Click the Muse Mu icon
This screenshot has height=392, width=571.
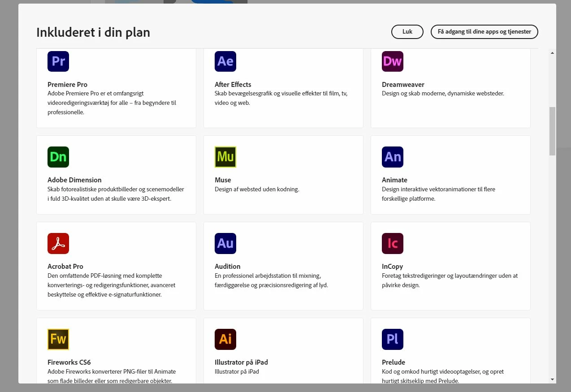[225, 157]
